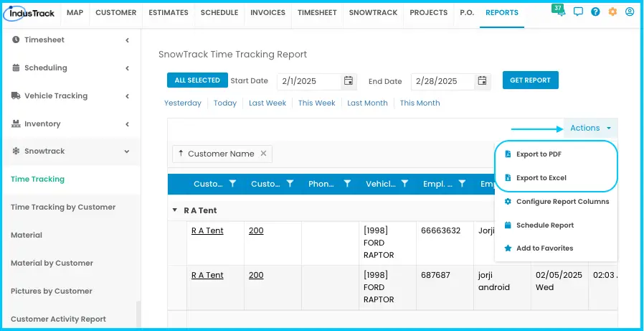Collapse the Snowtrack sidebar section chevron

click(x=127, y=151)
